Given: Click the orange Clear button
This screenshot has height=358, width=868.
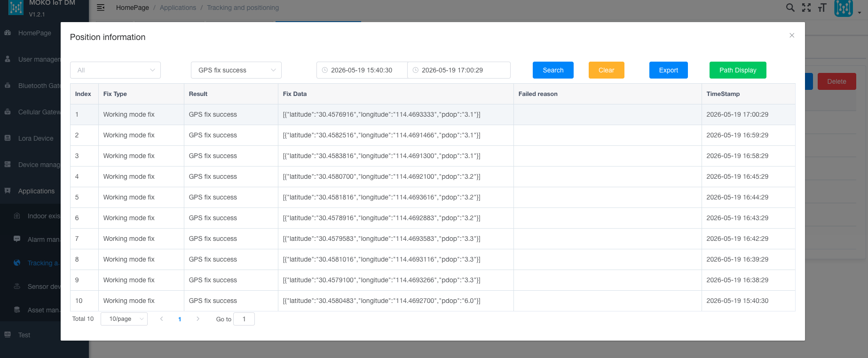Looking at the screenshot, I should click(x=606, y=70).
